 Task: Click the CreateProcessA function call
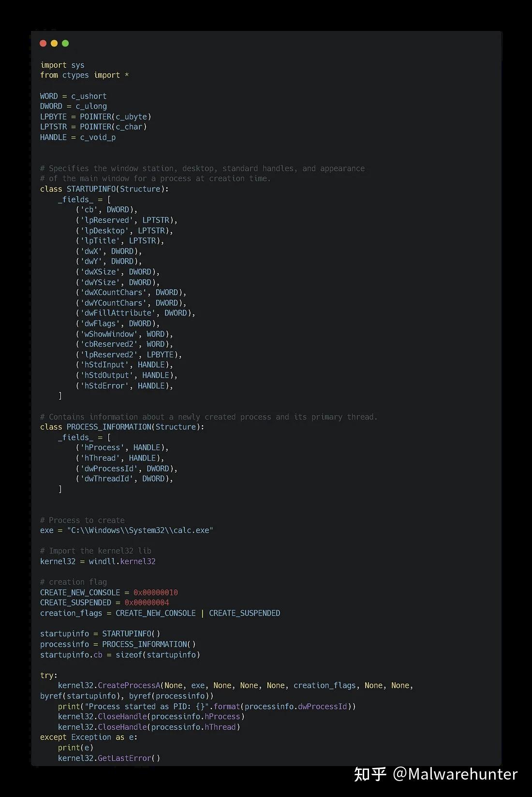[129, 686]
